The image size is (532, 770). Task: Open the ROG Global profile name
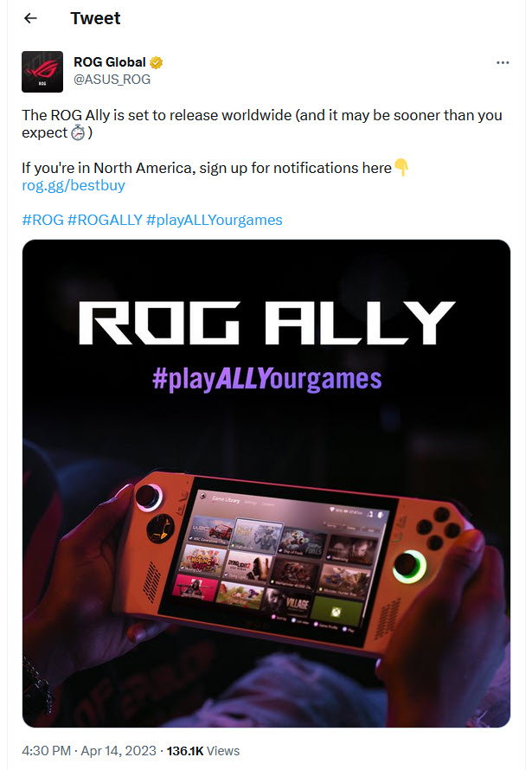tap(109, 61)
